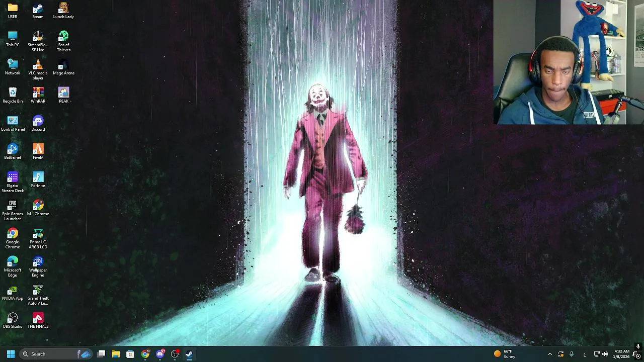The image size is (644, 362).
Task: Open the network settings tray icon
Action: 597,354
